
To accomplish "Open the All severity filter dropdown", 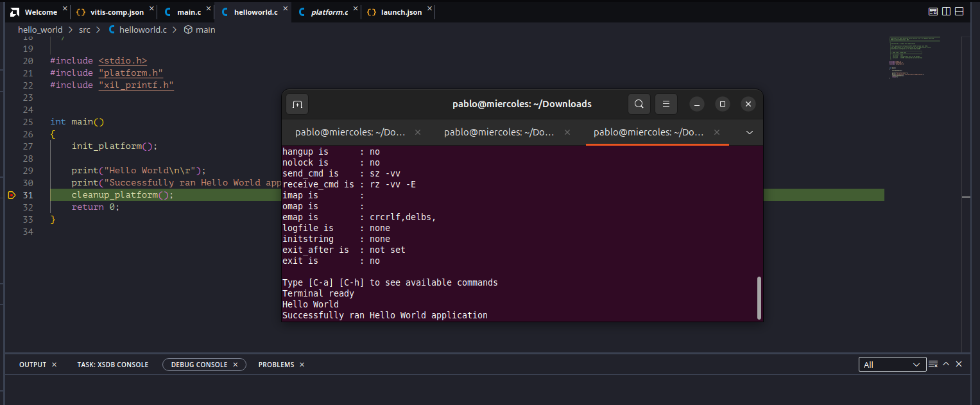I will [x=892, y=364].
